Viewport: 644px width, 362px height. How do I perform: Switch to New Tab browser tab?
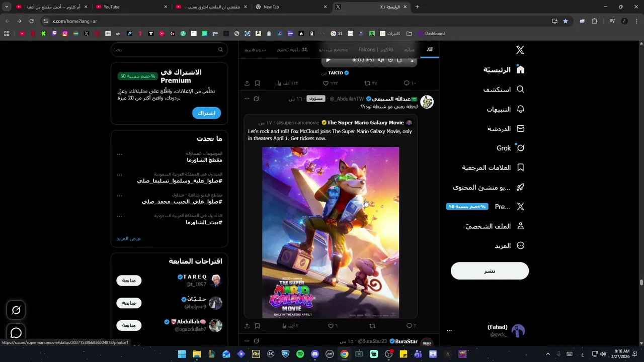[x=291, y=7]
